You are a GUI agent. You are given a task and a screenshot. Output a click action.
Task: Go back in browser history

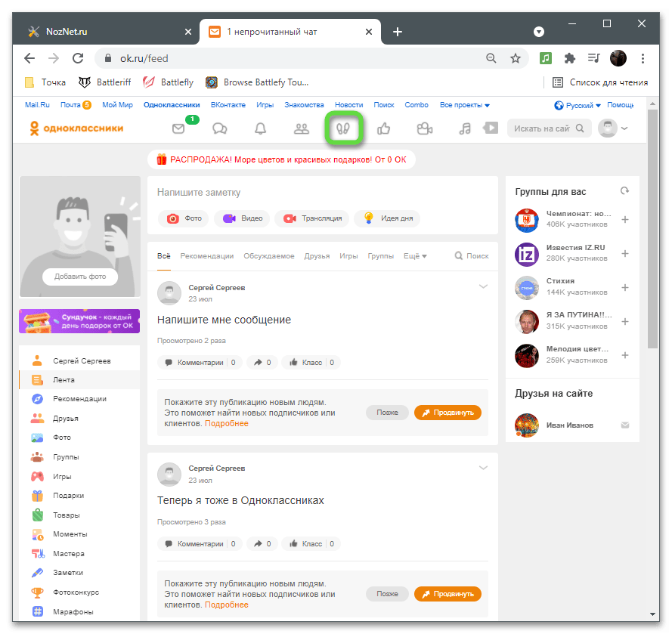click(x=29, y=58)
